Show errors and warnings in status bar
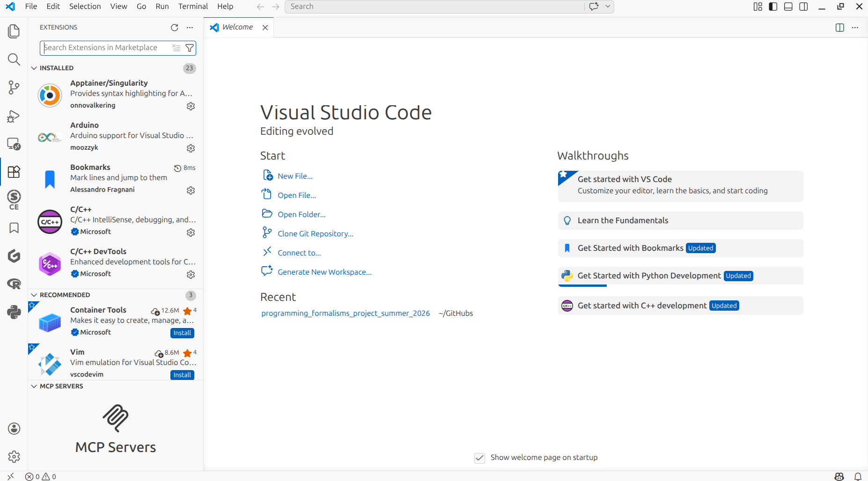868x481 pixels. click(x=41, y=476)
